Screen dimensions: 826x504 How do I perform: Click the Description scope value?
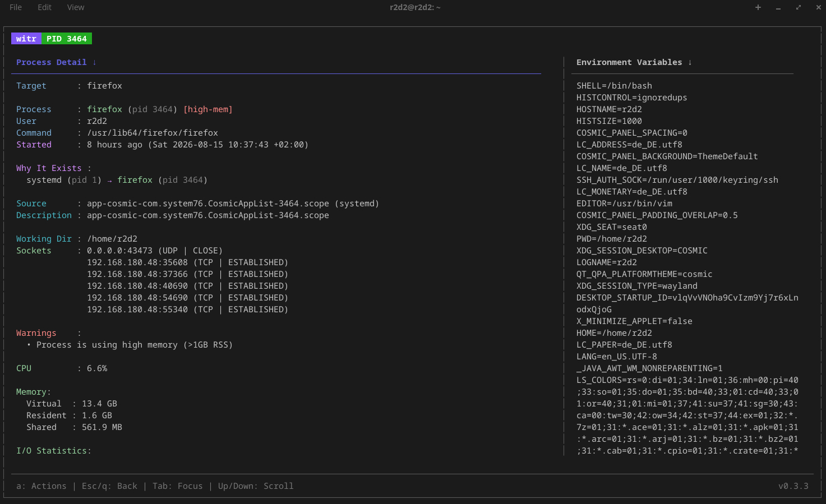click(208, 215)
